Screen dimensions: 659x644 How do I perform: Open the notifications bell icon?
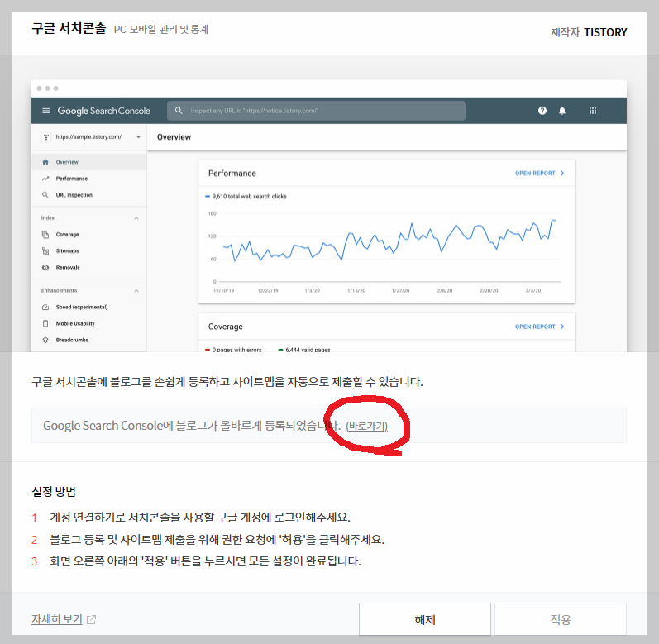pos(562,111)
